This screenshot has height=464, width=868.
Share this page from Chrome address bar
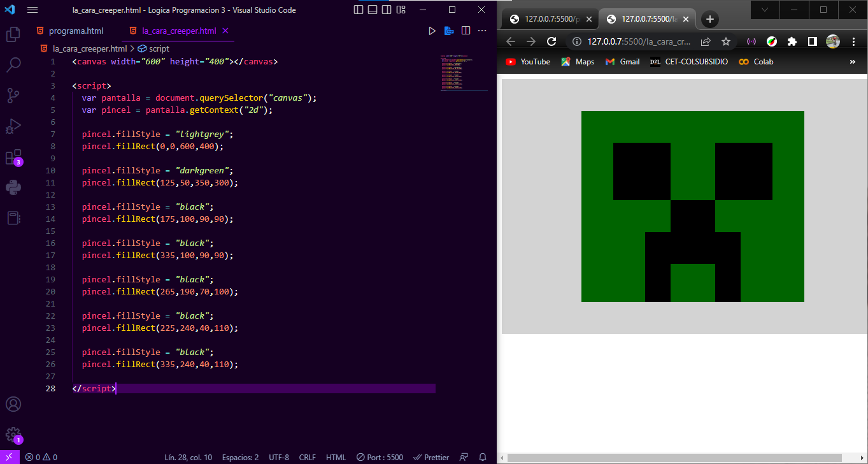(706, 41)
